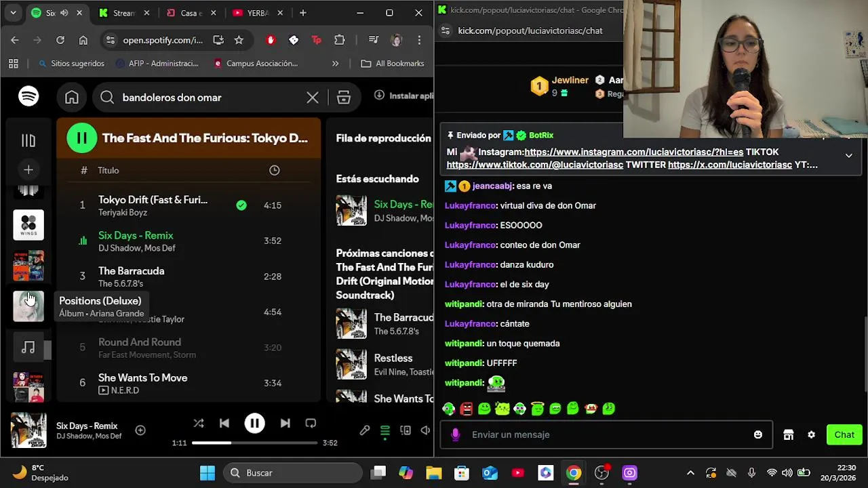The height and width of the screenshot is (488, 868).
Task: Open a new browser tab
Action: [x=302, y=13]
